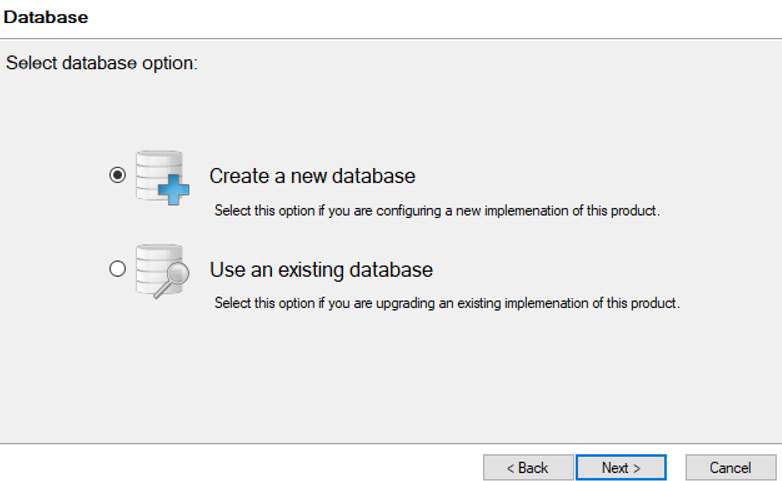Select the Create a new database radio button
The height and width of the screenshot is (481, 782).
118,175
